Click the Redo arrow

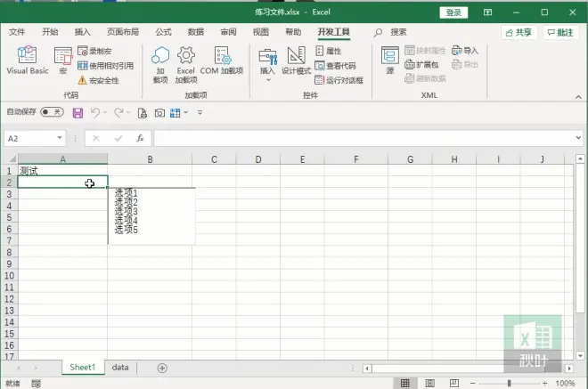(118, 113)
